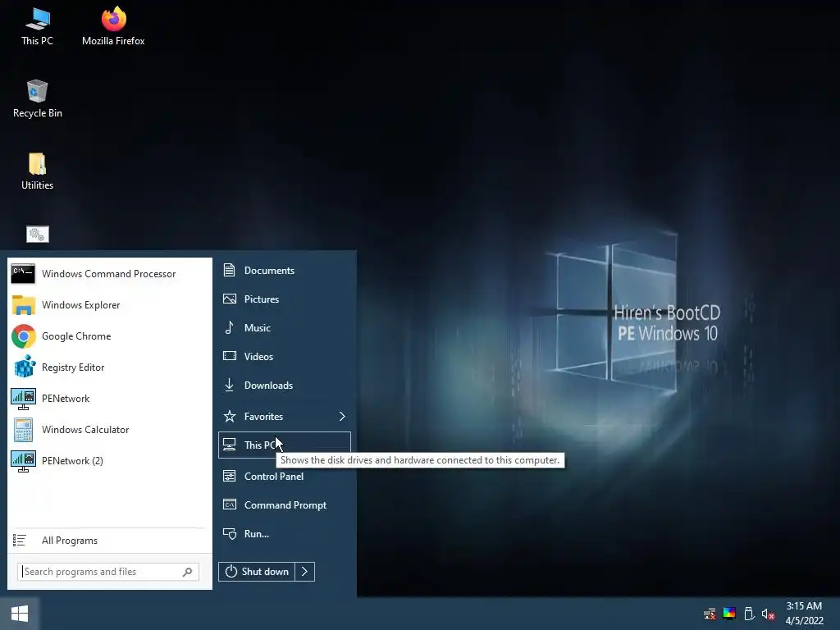
Task: Launch Mozilla Firefox from the desktop
Action: pos(113,26)
